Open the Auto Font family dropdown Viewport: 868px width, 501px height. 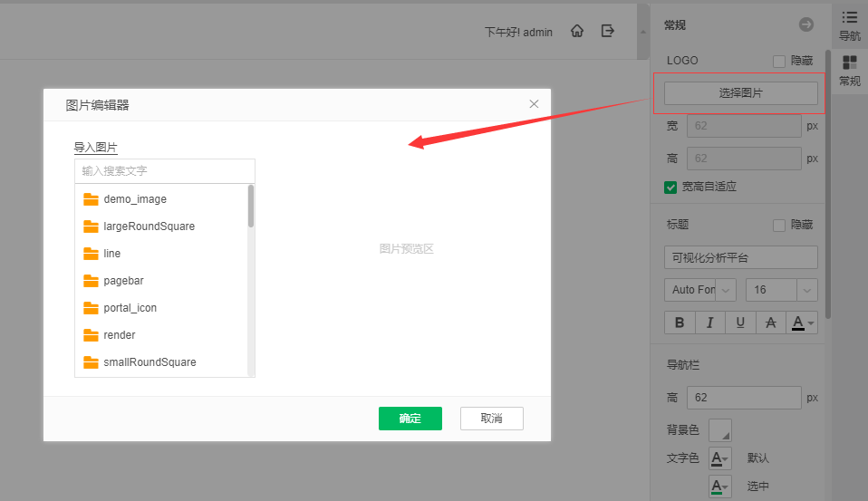(700, 290)
